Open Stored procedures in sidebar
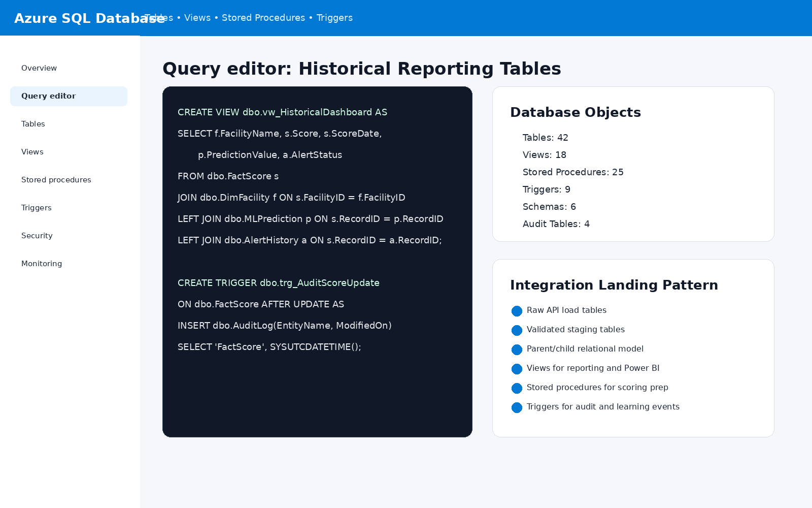The height and width of the screenshot is (508, 812). [x=69, y=180]
